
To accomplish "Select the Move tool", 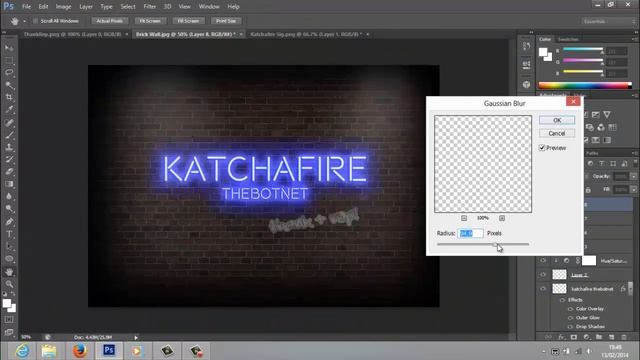I will [9, 48].
